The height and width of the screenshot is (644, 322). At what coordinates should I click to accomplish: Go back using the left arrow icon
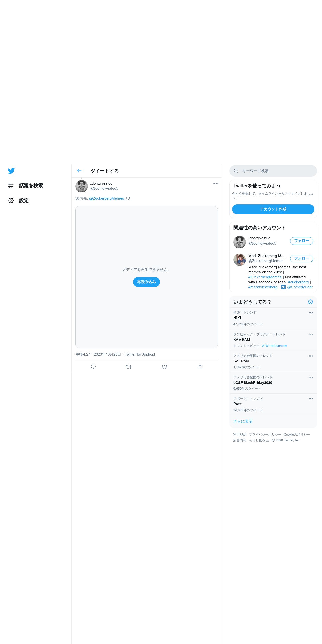[x=79, y=171]
